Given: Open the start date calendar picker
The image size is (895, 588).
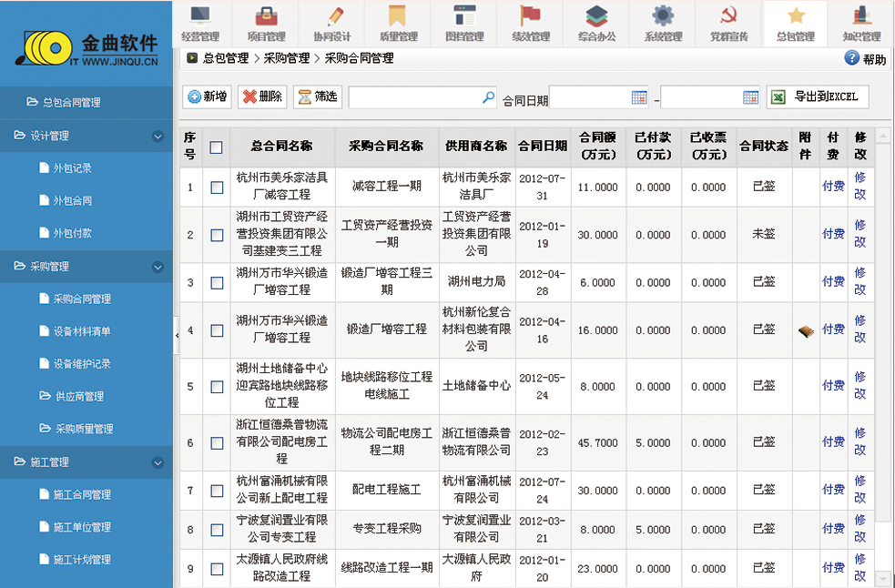Looking at the screenshot, I should click(639, 97).
